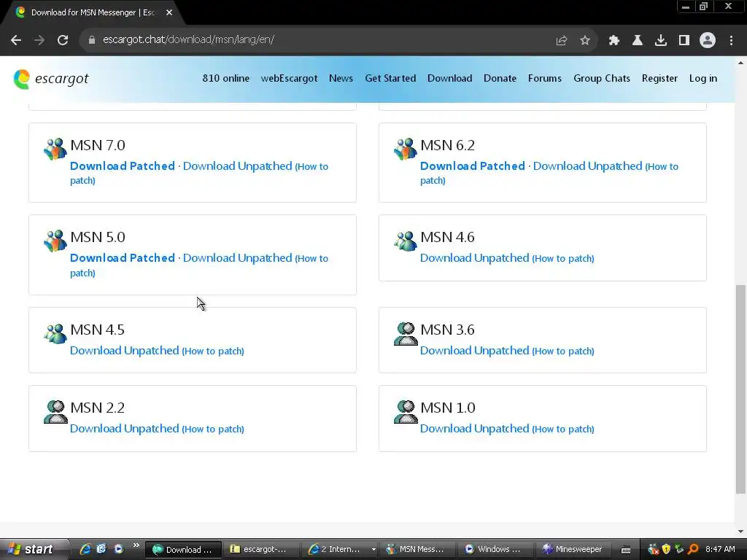Open the Group Chats nav item
This screenshot has width=747, height=560.
[x=602, y=79]
